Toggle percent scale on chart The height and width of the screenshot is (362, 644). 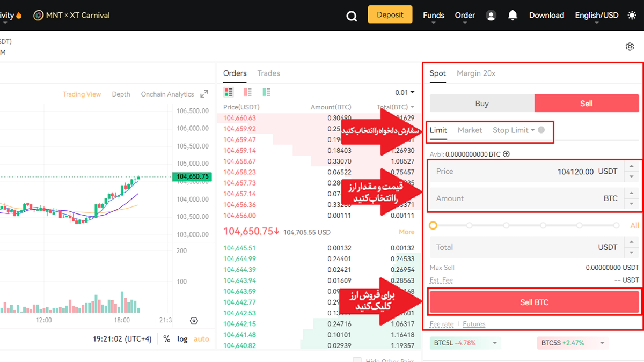click(x=167, y=339)
